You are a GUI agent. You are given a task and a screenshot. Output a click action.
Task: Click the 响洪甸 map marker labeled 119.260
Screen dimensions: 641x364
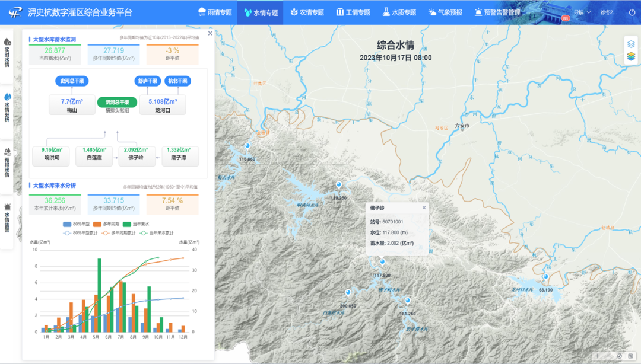point(338,185)
